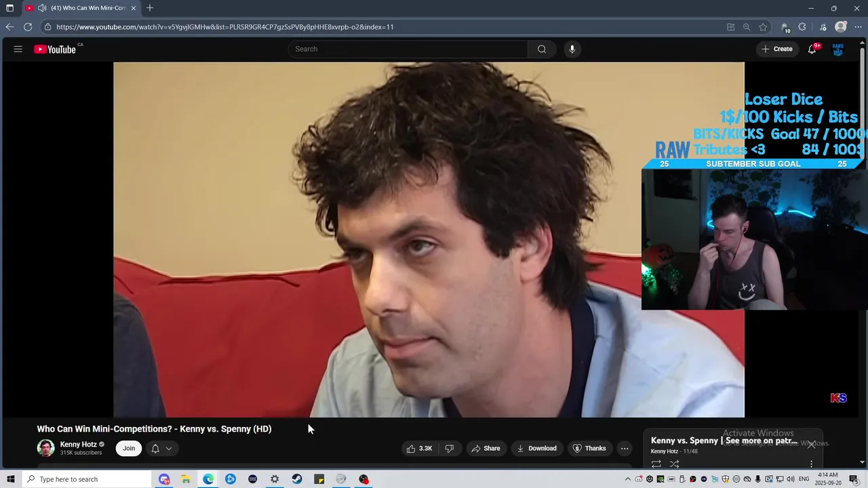Open the Kenny Hotz channel avatar
The image size is (868, 488).
pos(45,448)
